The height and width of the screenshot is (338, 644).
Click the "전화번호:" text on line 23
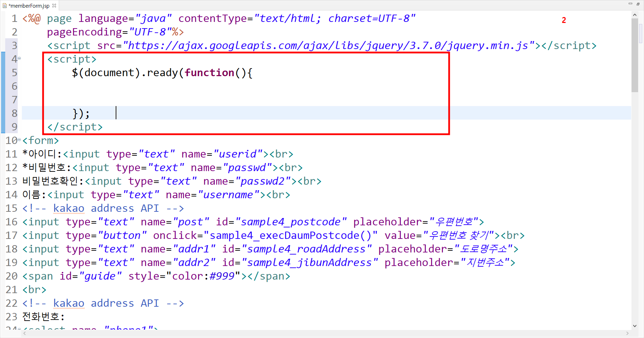click(44, 317)
